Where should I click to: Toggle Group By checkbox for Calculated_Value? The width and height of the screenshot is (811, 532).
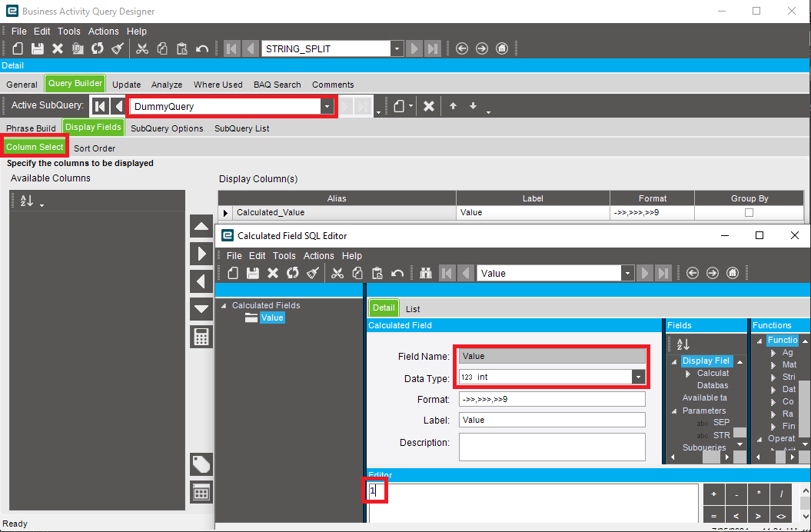[x=749, y=212]
